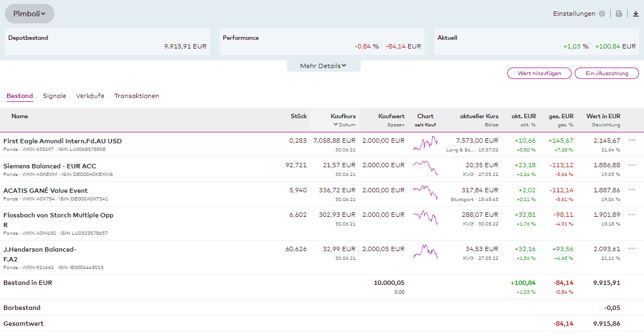The image size is (644, 335).
Task: Open options menu for ACATIS GANÉ row
Action: [632, 190]
